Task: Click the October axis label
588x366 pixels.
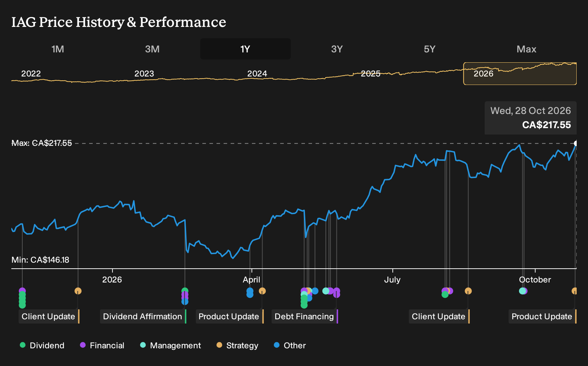Action: 535,280
